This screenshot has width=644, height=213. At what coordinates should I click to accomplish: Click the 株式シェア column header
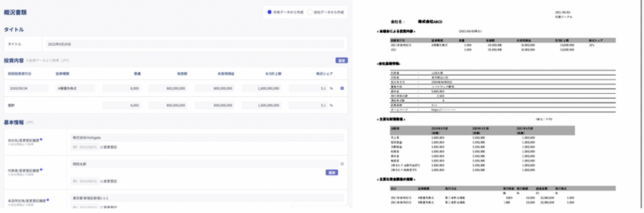(x=325, y=73)
